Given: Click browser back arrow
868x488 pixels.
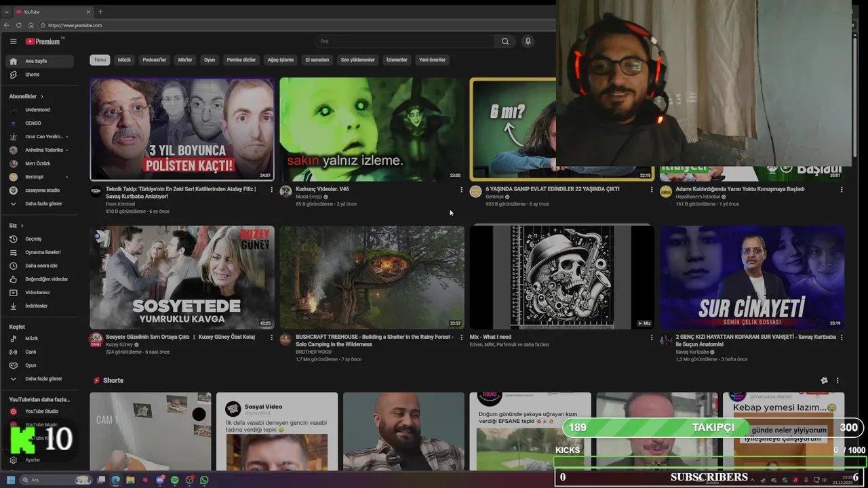Looking at the screenshot, I should click(7, 25).
